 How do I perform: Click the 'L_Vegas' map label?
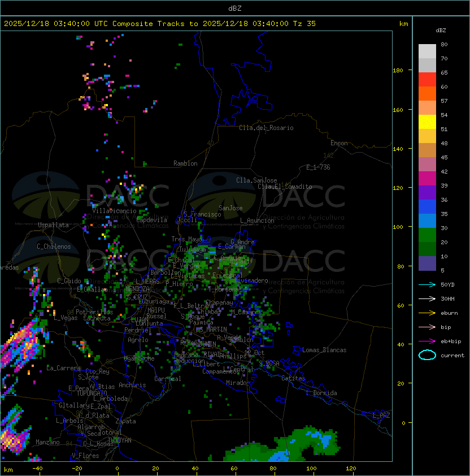(x=66, y=318)
